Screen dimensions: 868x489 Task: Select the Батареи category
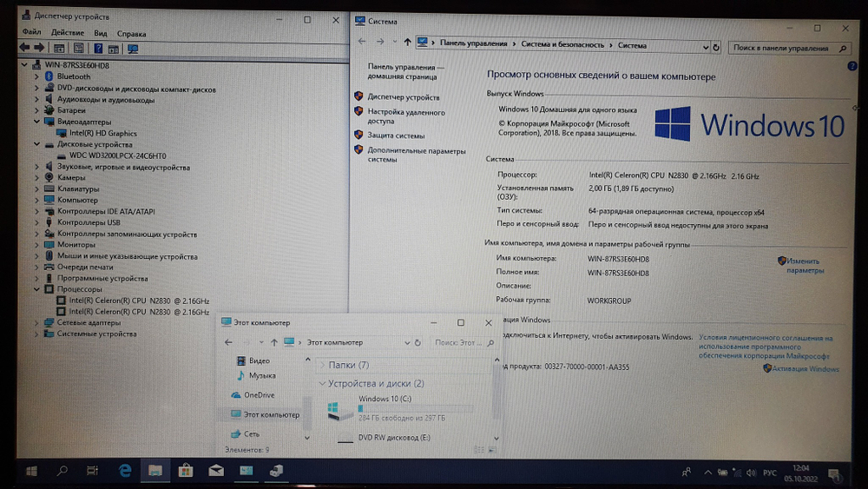coord(71,110)
